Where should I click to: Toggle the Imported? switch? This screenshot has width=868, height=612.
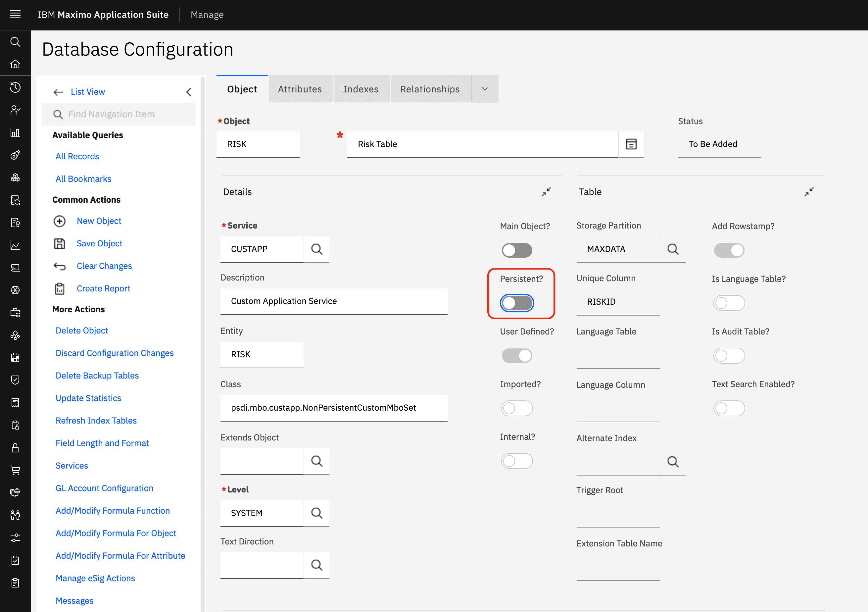[517, 409]
